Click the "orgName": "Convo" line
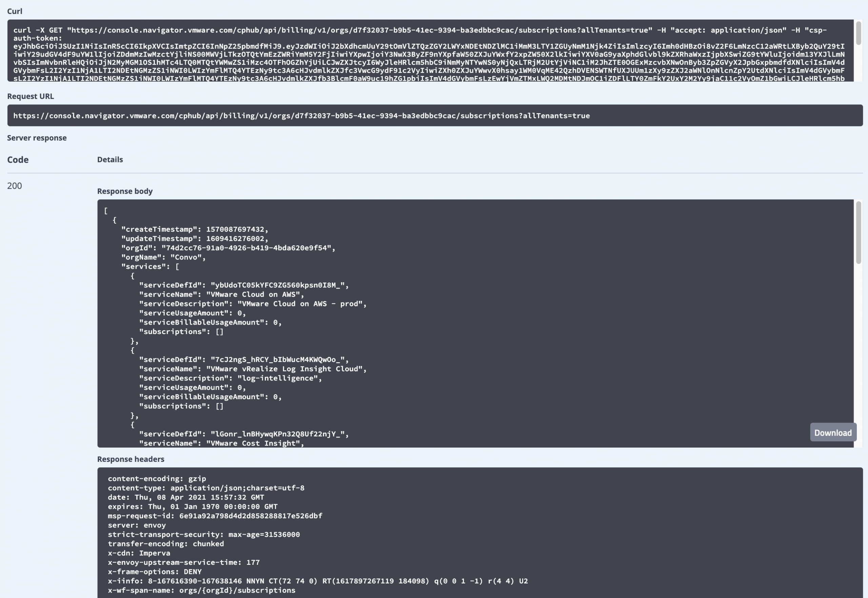The height and width of the screenshot is (598, 868). [163, 257]
